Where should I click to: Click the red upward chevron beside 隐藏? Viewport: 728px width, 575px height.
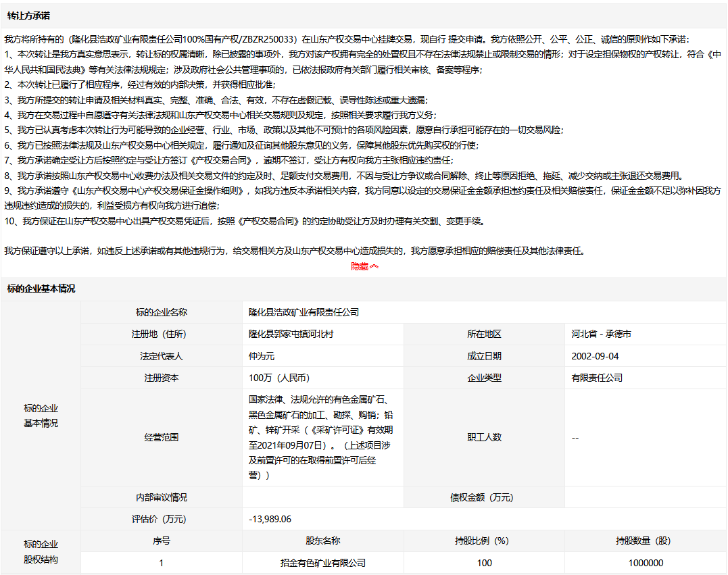pos(374,266)
